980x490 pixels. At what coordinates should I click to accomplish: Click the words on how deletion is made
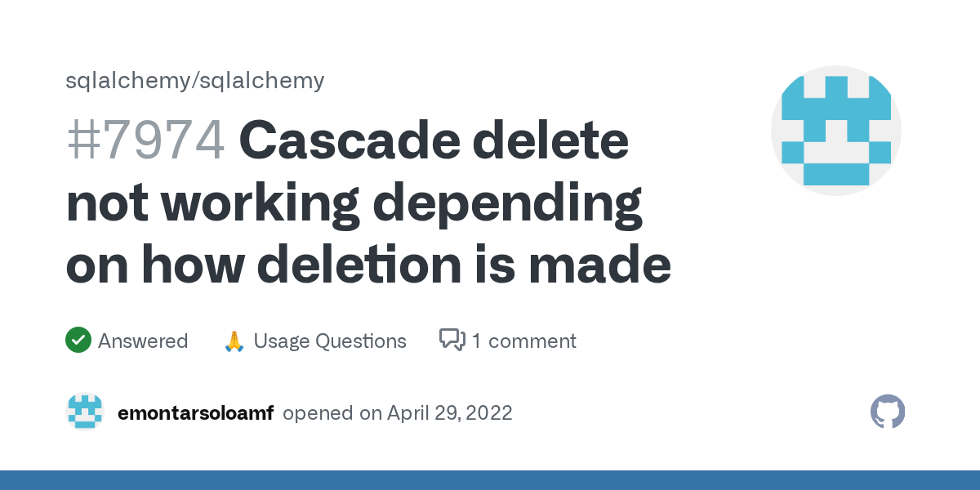[368, 266]
